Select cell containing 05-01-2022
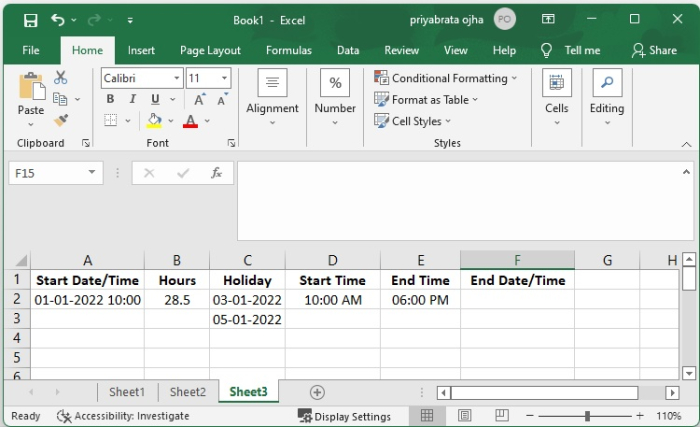The image size is (700, 427). 247,319
